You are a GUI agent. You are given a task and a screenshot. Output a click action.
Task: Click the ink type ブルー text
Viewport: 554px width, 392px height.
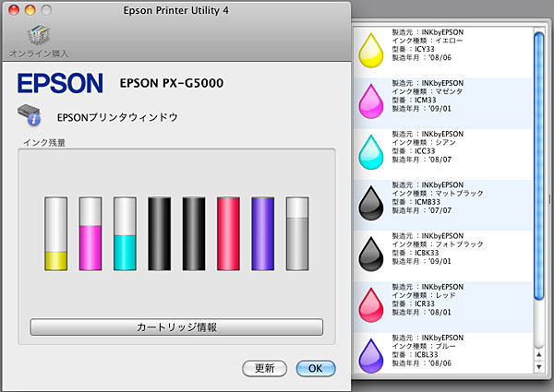click(x=446, y=346)
